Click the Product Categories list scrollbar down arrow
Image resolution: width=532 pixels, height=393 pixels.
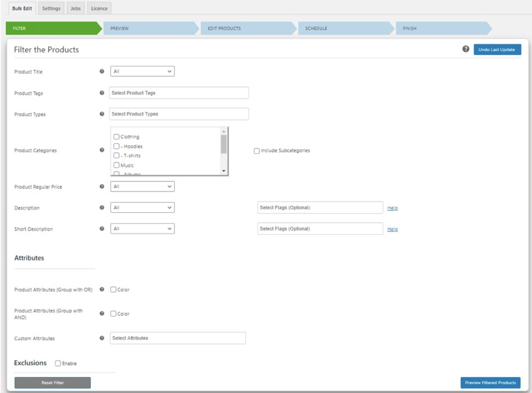click(x=224, y=171)
